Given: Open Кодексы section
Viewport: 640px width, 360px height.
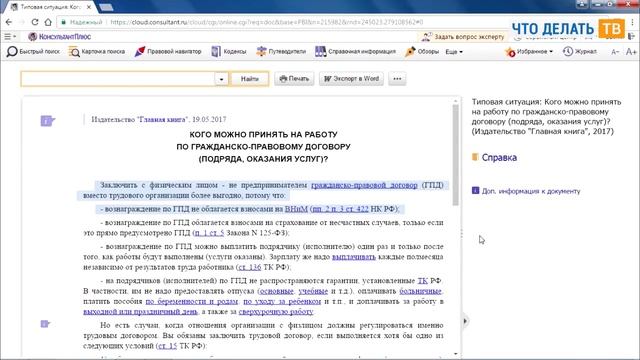Looking at the screenshot, I should (x=229, y=51).
